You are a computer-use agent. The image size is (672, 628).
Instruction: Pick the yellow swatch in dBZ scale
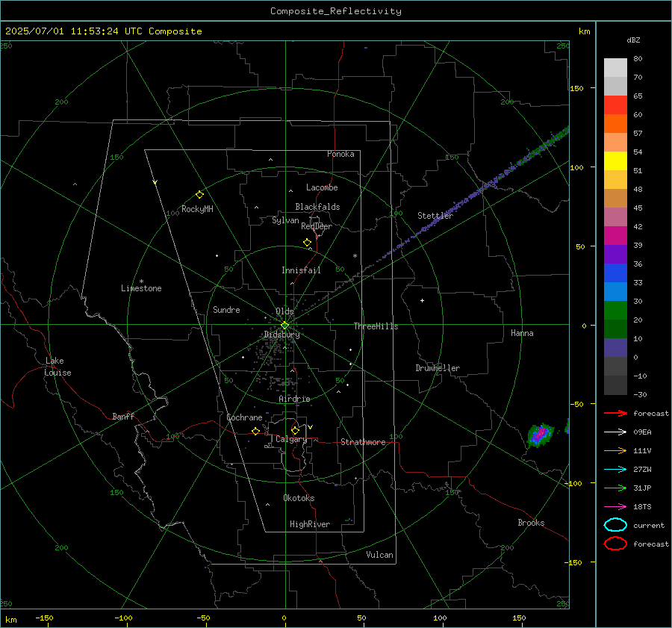point(615,161)
